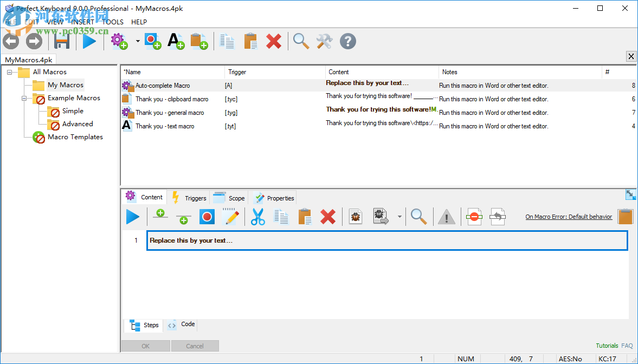Run macro using top toolbar play icon
Screen dimensions: 638x364
[x=89, y=41]
